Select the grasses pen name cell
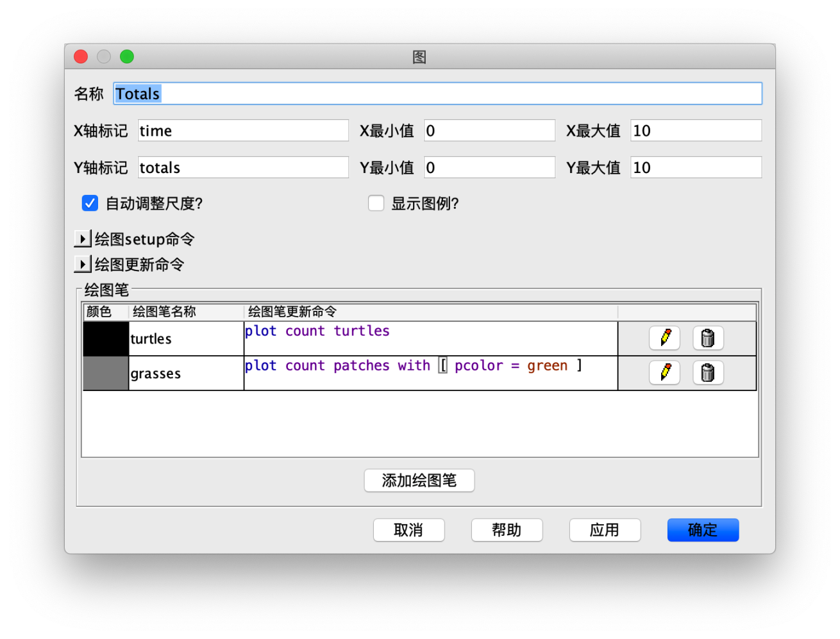This screenshot has width=840, height=639. (186, 373)
